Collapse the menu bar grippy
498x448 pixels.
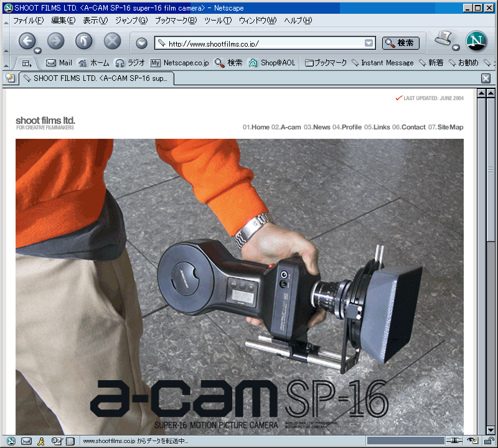tap(6, 21)
